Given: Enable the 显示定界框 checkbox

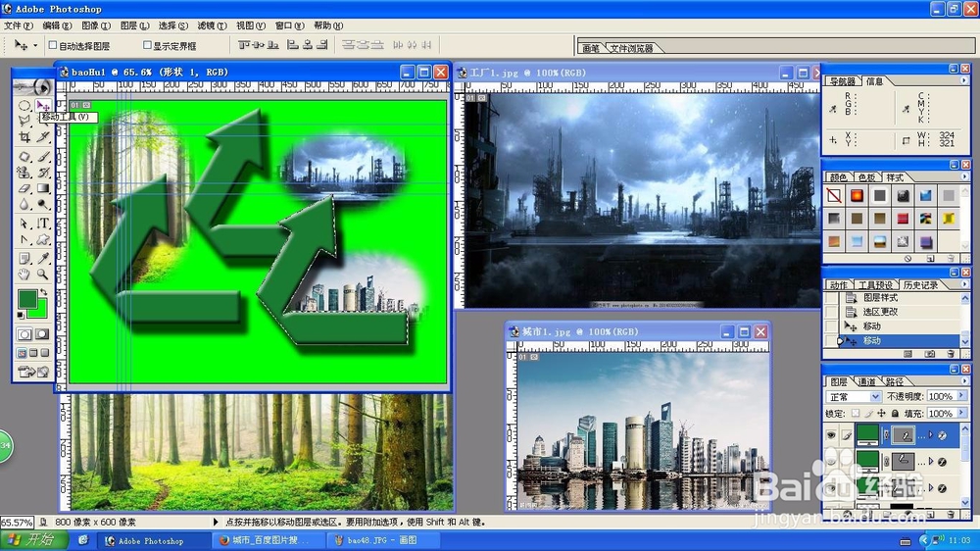Looking at the screenshot, I should point(148,45).
